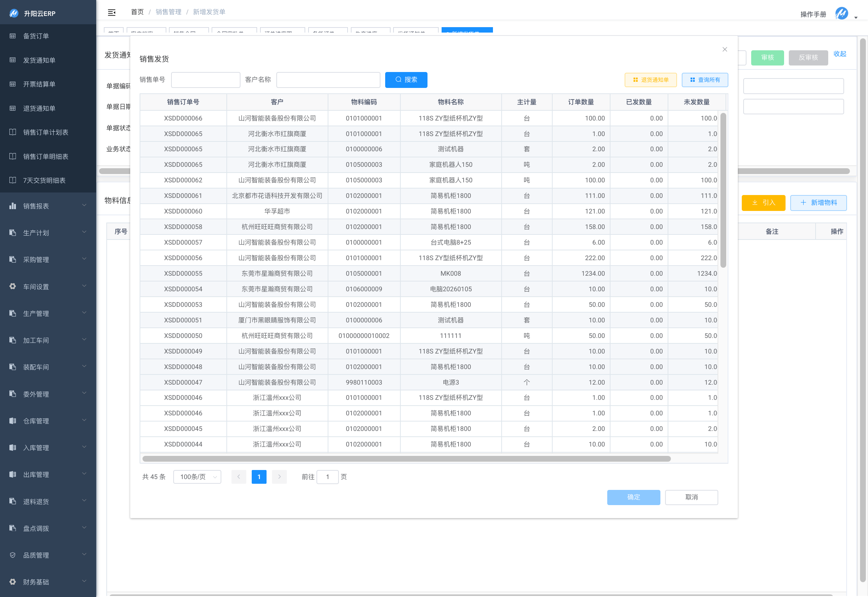Viewport: 868px width, 597px height.
Task: Open the 发货通知单 sidebar menu item
Action: point(39,60)
